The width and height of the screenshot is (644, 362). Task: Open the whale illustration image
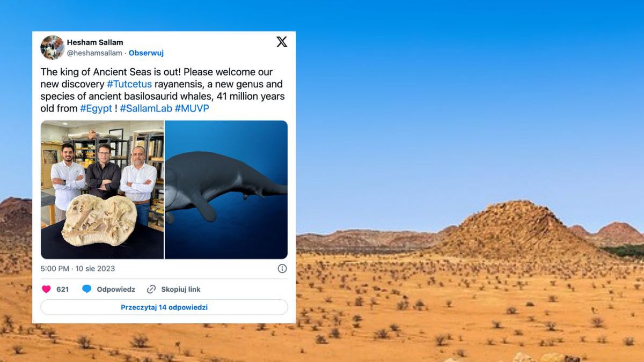point(226,190)
